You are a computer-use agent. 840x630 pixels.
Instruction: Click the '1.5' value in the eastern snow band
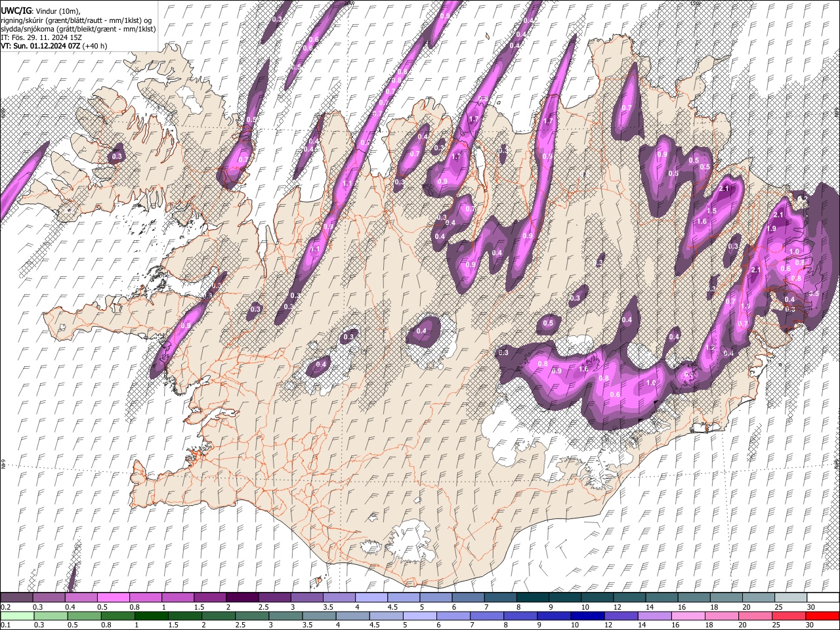click(x=712, y=211)
